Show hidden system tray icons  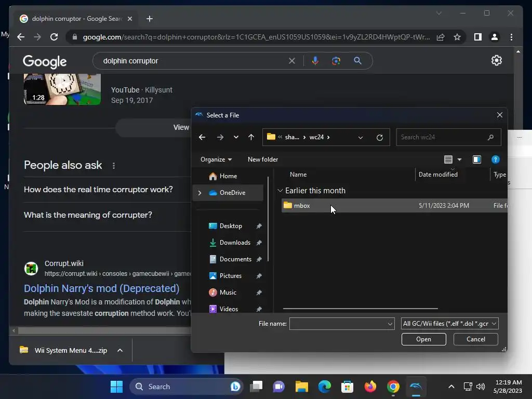click(451, 387)
